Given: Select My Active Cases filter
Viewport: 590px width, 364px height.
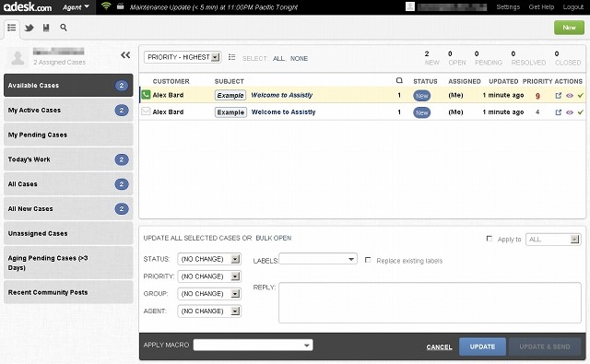Looking at the screenshot, I should click(x=68, y=111).
